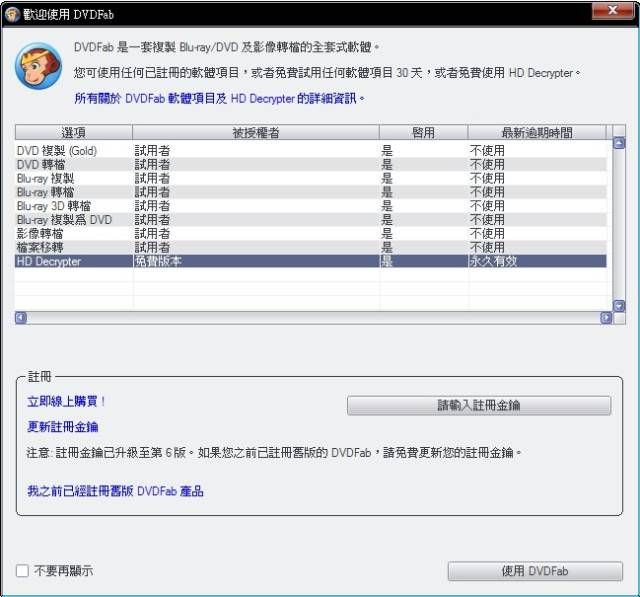Click the horizontal scroll right arrow
640x597 pixels.
(605, 318)
